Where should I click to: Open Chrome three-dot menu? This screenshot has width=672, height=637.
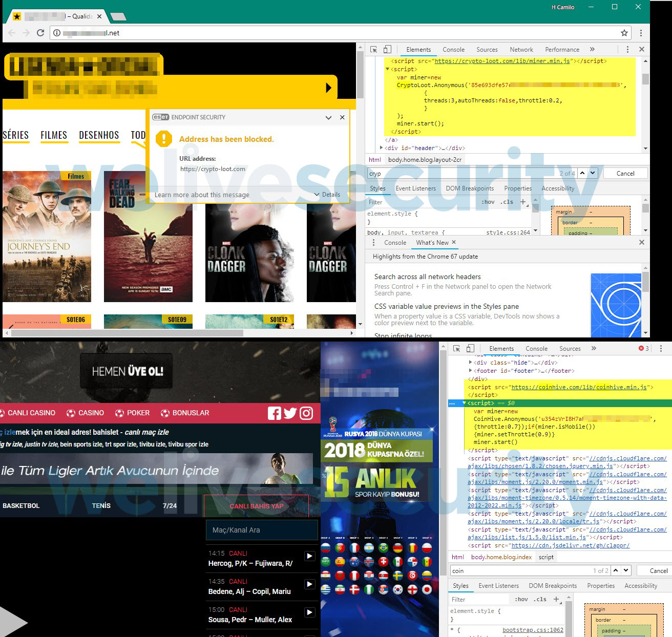(641, 33)
